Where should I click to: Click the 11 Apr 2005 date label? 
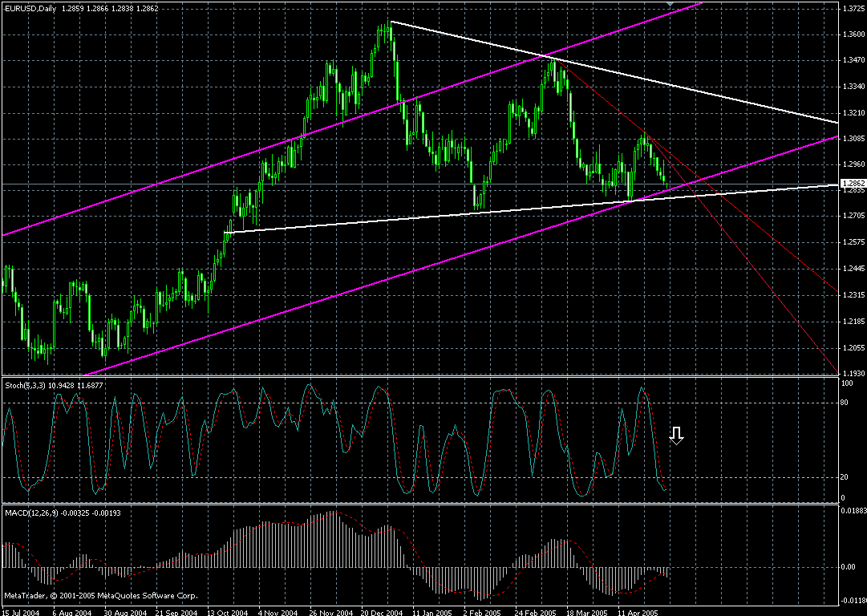(x=638, y=612)
